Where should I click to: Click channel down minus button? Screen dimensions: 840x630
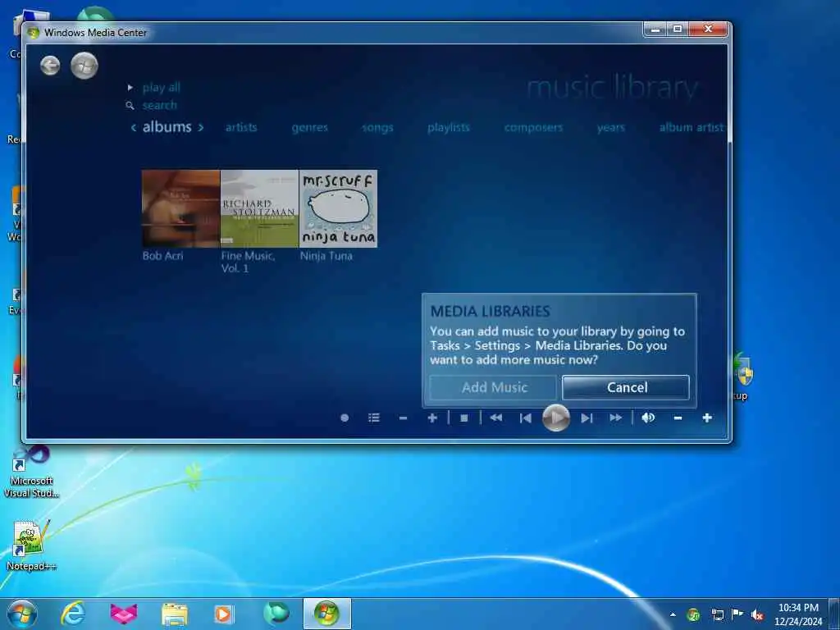[404, 418]
